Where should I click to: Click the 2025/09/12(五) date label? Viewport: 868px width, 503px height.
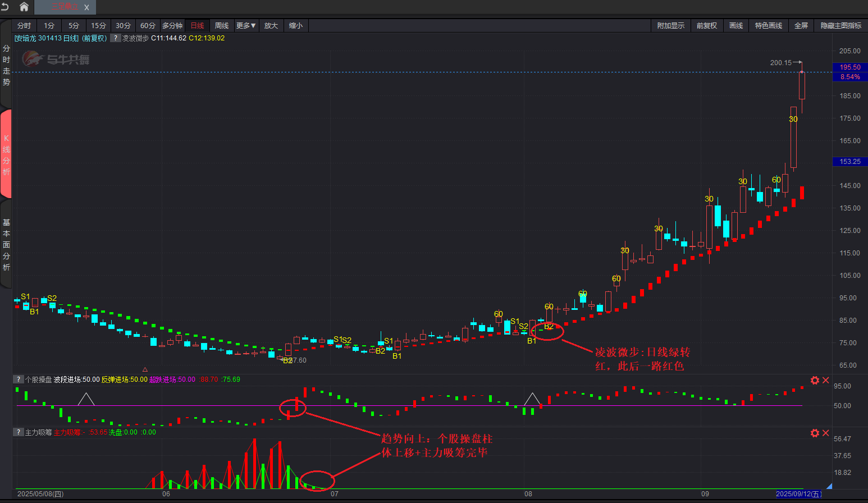pos(799,494)
